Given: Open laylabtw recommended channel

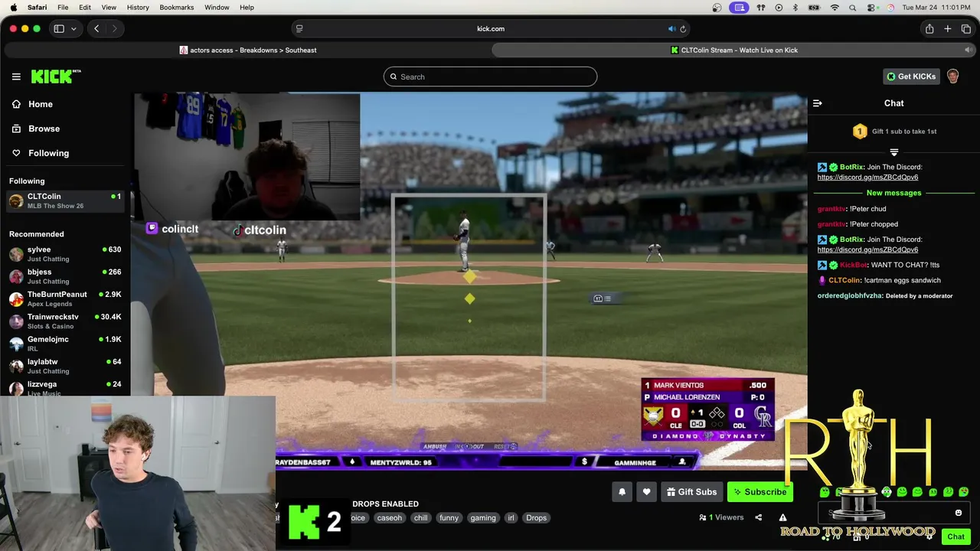Looking at the screenshot, I should [x=65, y=366].
